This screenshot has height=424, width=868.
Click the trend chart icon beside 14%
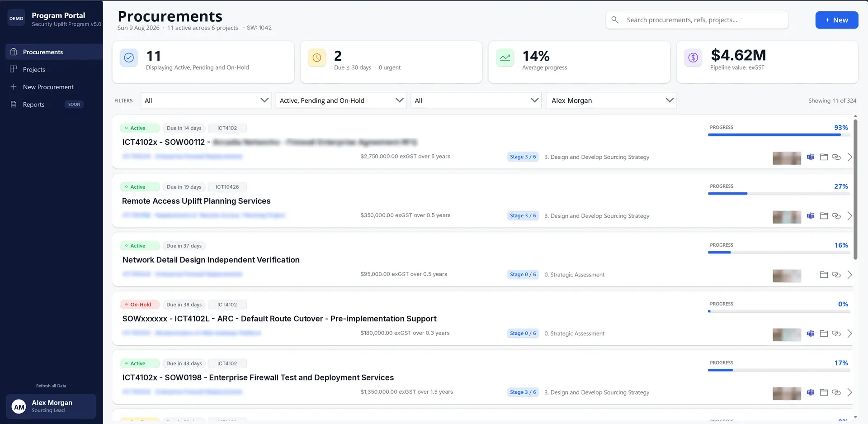tap(505, 58)
